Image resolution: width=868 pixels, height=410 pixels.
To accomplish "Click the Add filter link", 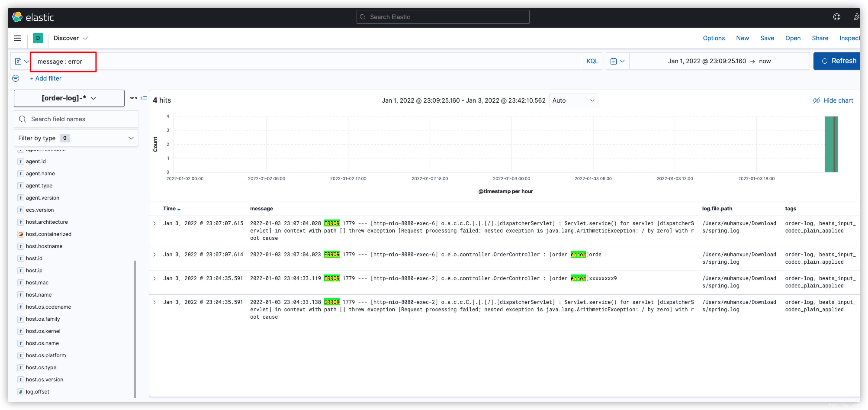I will pyautogui.click(x=46, y=79).
